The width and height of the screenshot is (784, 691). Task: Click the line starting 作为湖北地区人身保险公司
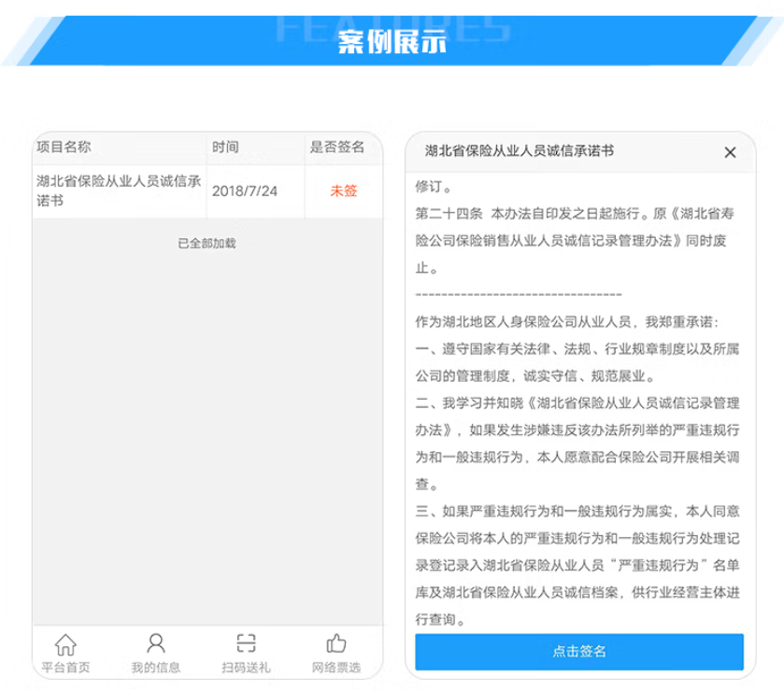point(566,322)
